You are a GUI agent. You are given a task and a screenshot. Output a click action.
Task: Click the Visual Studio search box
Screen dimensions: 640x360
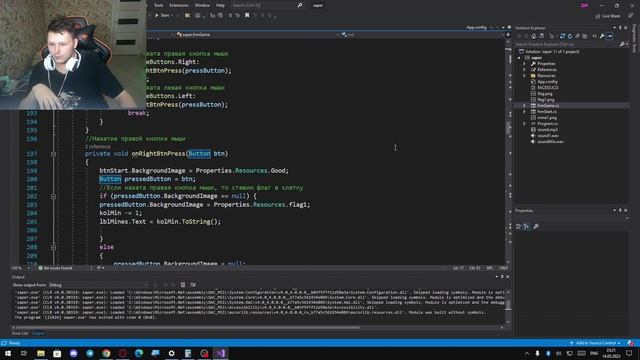(267, 5)
